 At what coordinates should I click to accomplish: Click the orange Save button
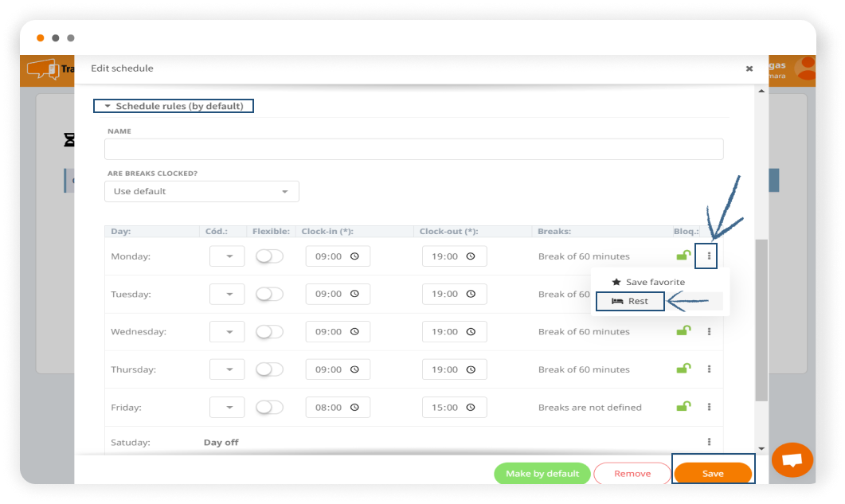(x=713, y=473)
